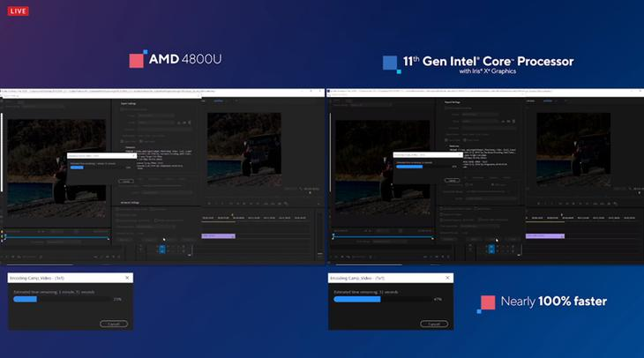This screenshot has width=644, height=358.
Task: Click the program monitor preview in Intel window
Action: 573,149
